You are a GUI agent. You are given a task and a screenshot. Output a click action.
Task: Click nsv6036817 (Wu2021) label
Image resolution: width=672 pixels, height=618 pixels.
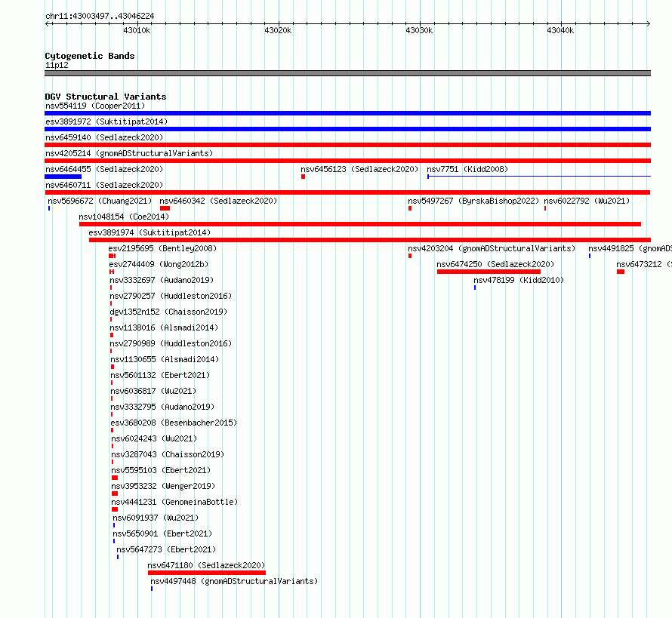pos(153,391)
